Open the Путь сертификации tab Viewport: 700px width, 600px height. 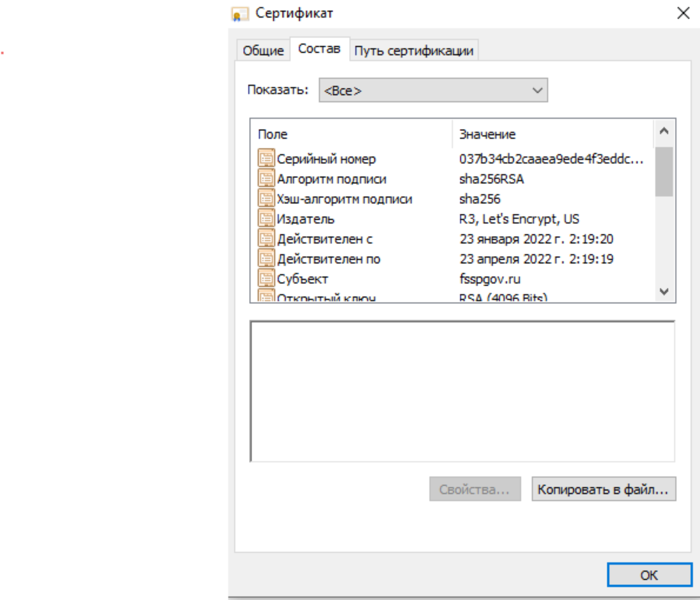coord(413,50)
